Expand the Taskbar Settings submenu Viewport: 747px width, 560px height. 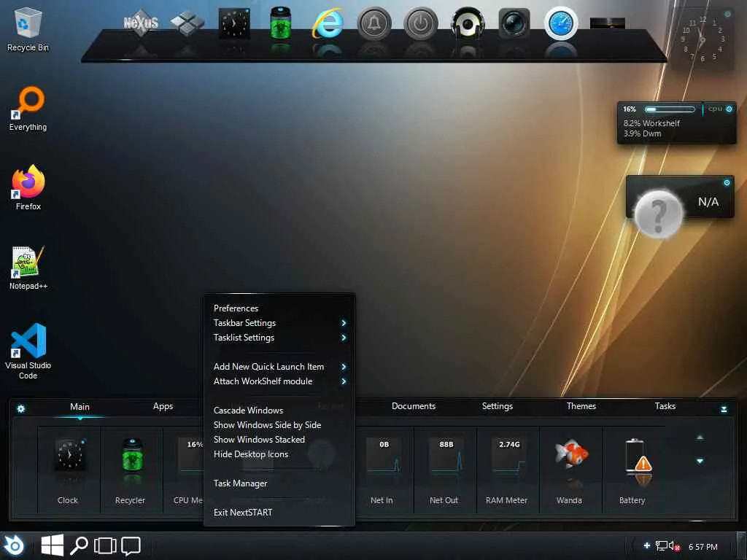(279, 323)
